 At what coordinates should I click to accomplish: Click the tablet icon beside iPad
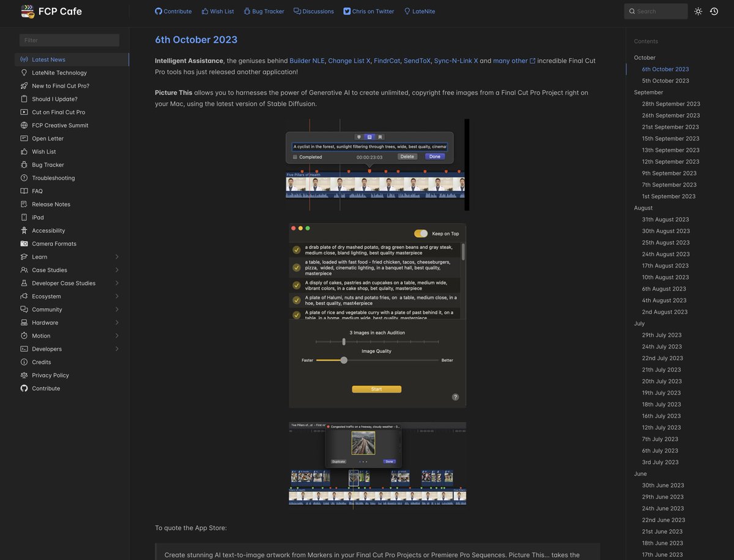[24, 217]
